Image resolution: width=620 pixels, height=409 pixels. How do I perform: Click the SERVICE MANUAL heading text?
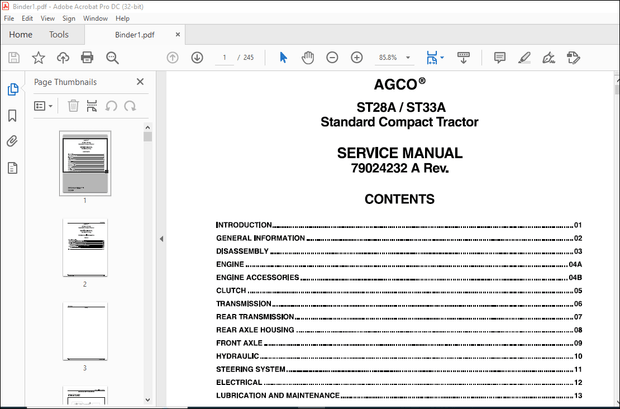click(x=399, y=153)
